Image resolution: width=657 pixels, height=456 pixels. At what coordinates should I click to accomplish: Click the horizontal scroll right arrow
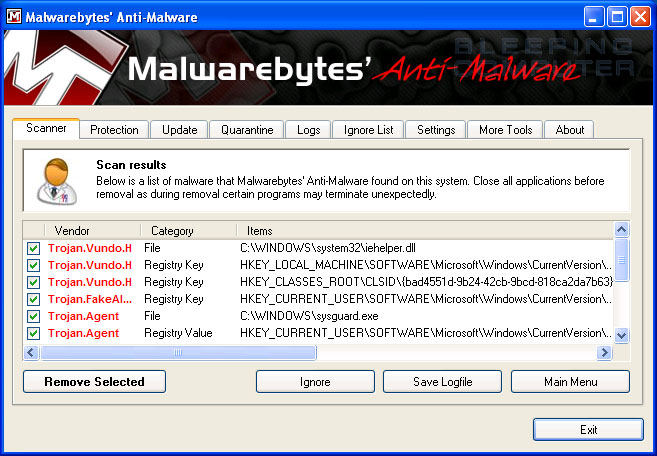tap(604, 352)
